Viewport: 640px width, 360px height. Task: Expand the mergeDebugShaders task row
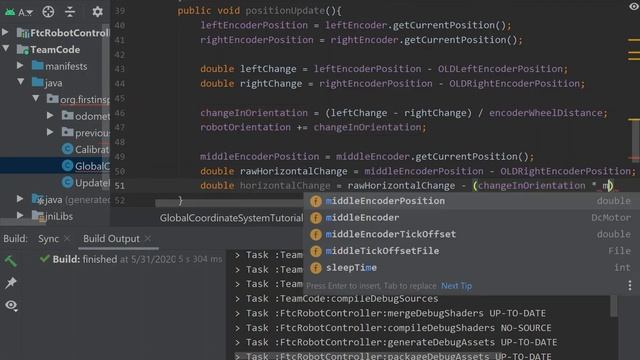(x=237, y=313)
